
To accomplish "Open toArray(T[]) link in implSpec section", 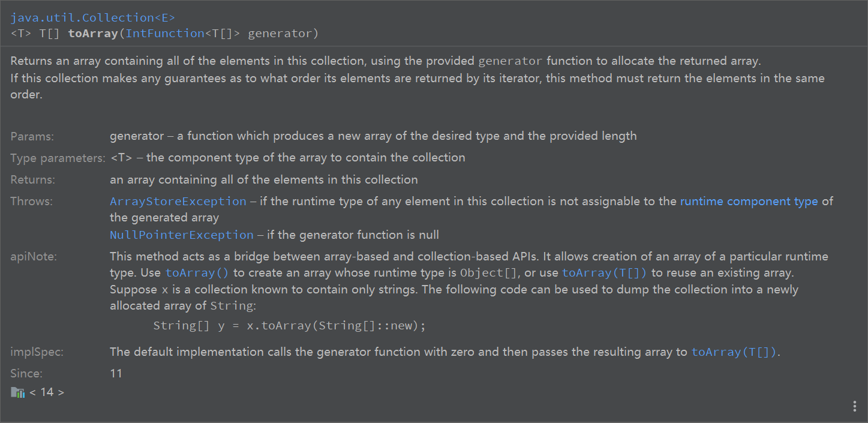I will click(734, 352).
